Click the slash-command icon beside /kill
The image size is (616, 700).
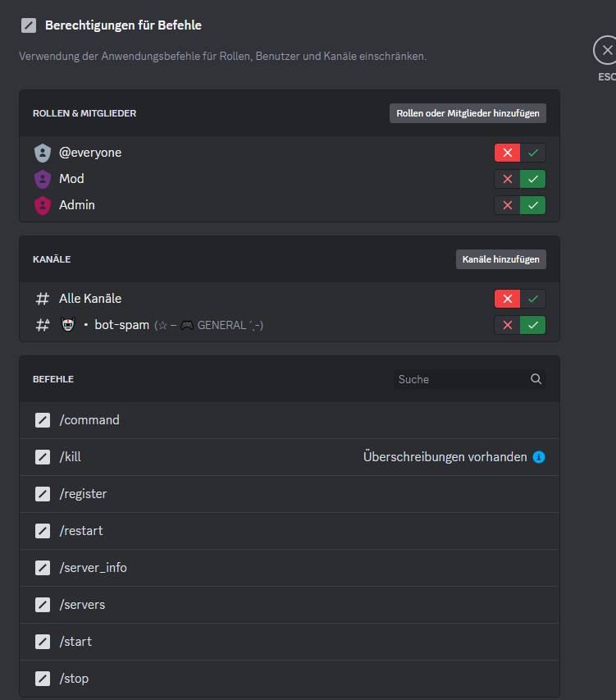click(42, 457)
